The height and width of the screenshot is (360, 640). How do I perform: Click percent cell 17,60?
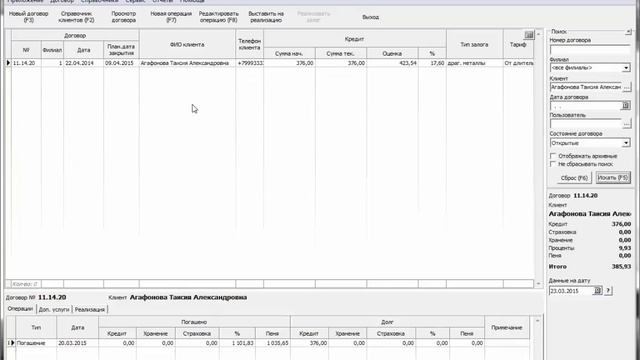point(432,63)
